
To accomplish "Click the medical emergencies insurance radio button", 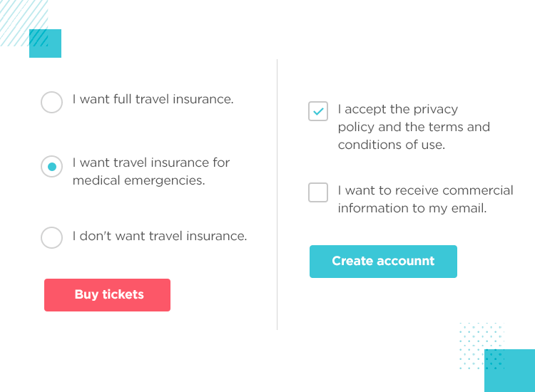I will pyautogui.click(x=51, y=167).
